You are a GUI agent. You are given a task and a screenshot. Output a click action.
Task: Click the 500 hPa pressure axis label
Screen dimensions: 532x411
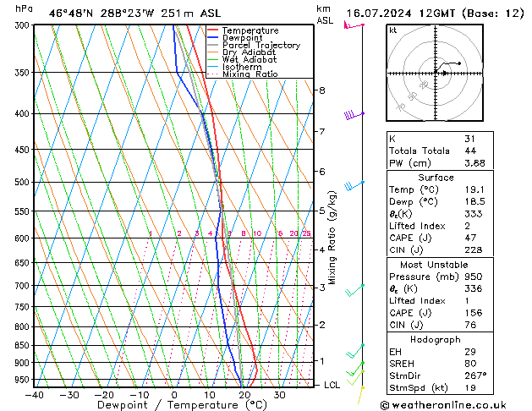24,182
